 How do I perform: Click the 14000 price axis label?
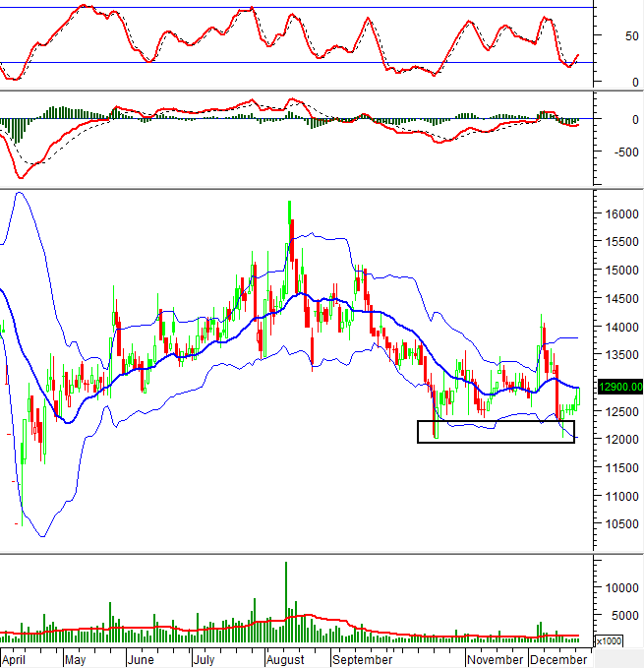tap(619, 327)
